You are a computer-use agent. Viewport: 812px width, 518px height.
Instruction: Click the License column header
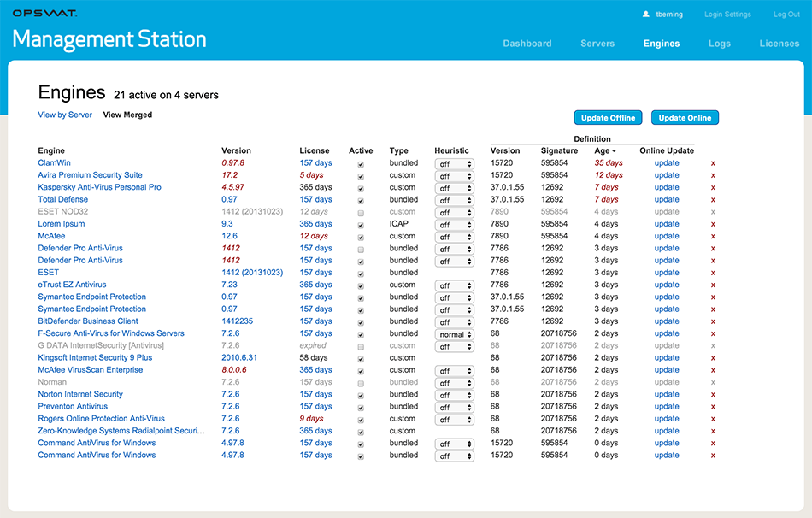tap(315, 150)
